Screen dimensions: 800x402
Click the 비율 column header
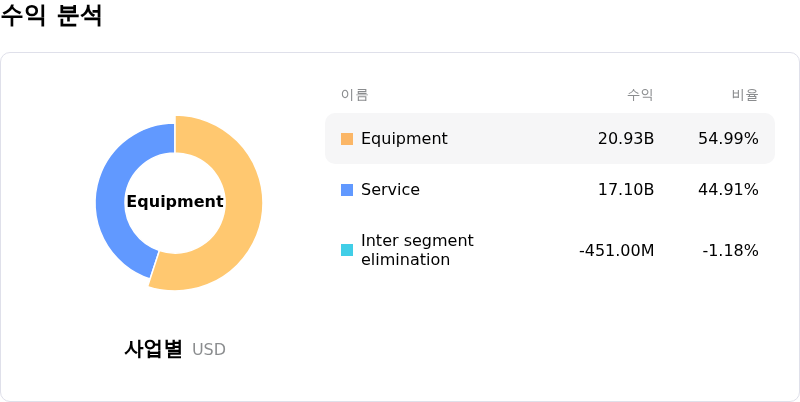pos(745,95)
